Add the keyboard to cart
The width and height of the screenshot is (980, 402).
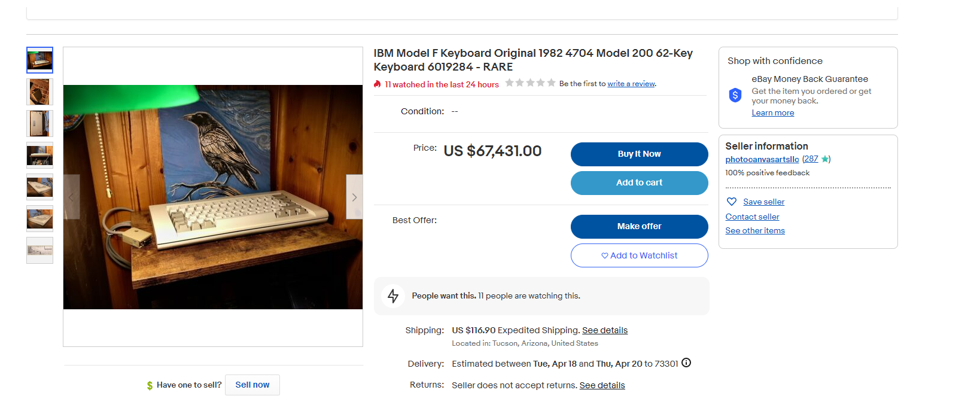pyautogui.click(x=639, y=183)
